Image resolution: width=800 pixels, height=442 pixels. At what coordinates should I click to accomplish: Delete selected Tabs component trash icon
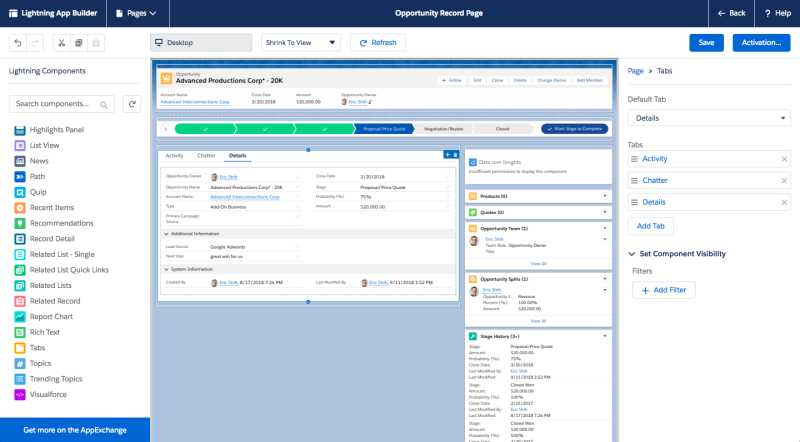pyautogui.click(x=456, y=155)
